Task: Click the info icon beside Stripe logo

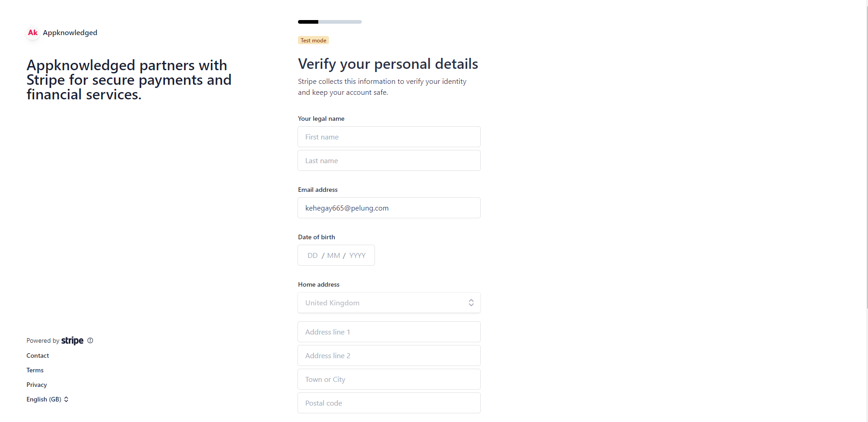Action: coord(90,340)
